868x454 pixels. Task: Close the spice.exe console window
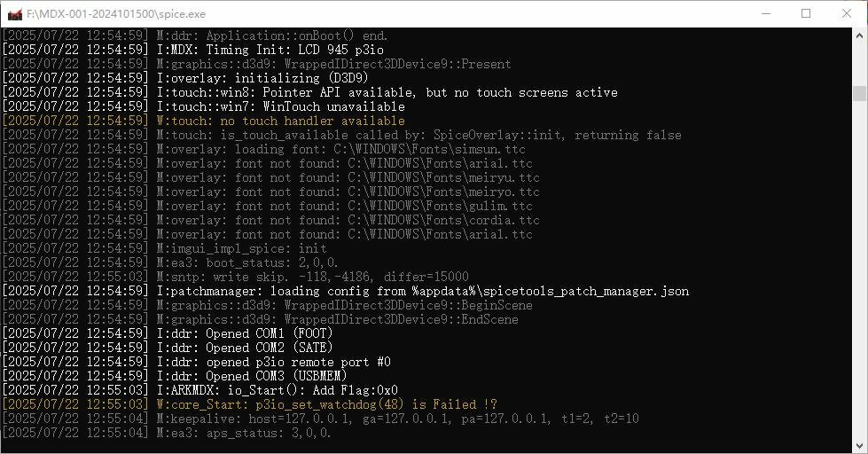tap(847, 13)
